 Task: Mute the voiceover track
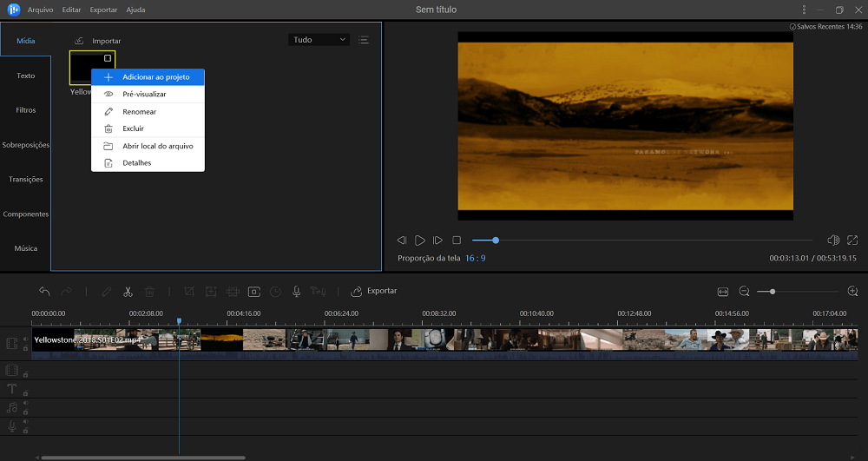[x=25, y=422]
